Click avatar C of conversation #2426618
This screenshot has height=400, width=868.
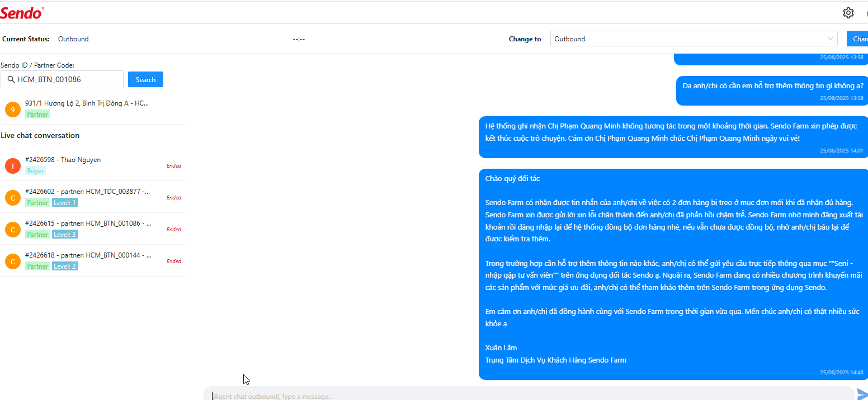click(13, 261)
